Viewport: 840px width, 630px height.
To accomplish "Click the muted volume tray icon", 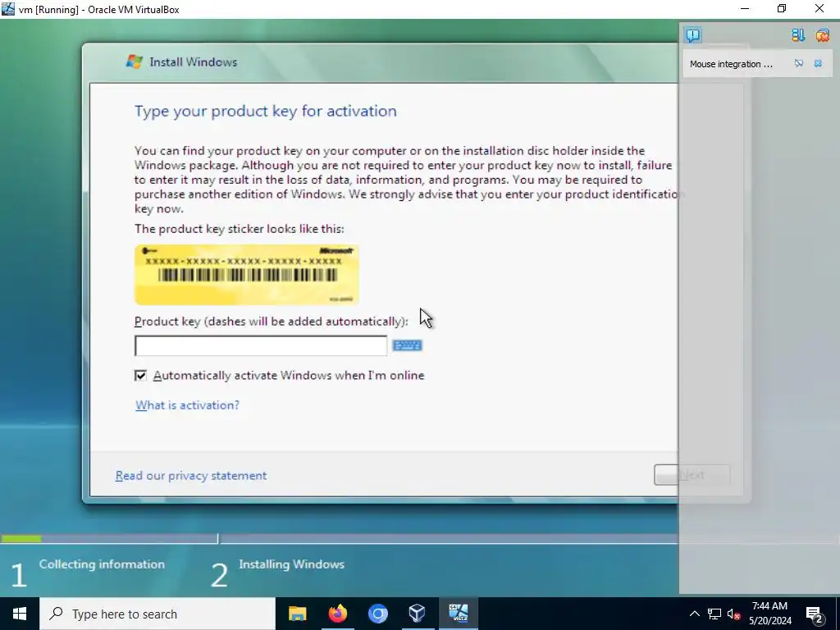I will 733,614.
